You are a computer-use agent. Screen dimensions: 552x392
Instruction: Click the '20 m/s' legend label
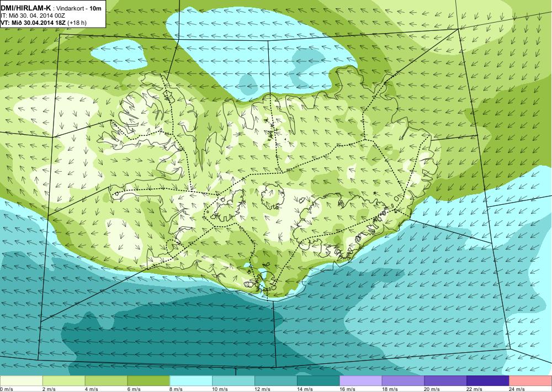coord(432,389)
